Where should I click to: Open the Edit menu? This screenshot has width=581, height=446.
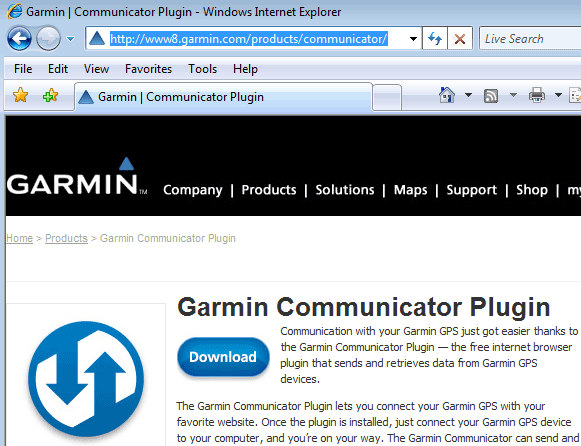[x=58, y=69]
